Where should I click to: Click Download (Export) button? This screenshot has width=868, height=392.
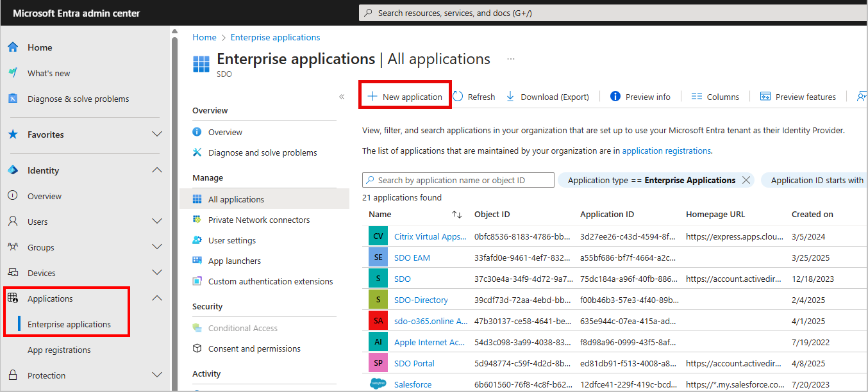click(547, 97)
